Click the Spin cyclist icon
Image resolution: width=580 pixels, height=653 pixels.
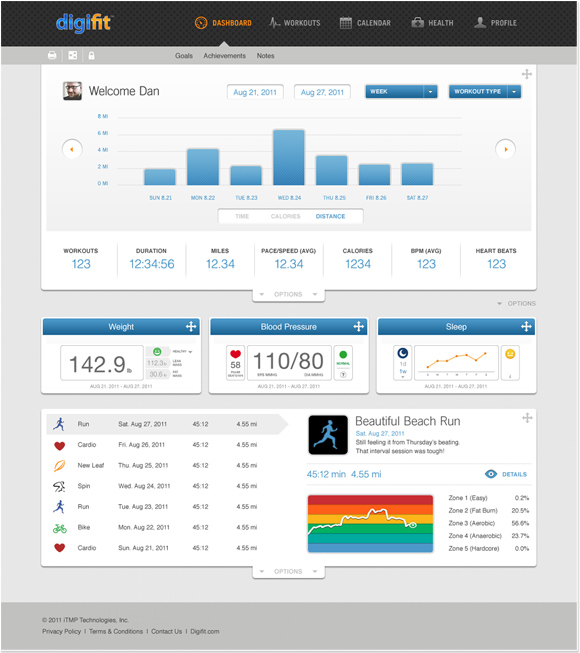pos(59,486)
